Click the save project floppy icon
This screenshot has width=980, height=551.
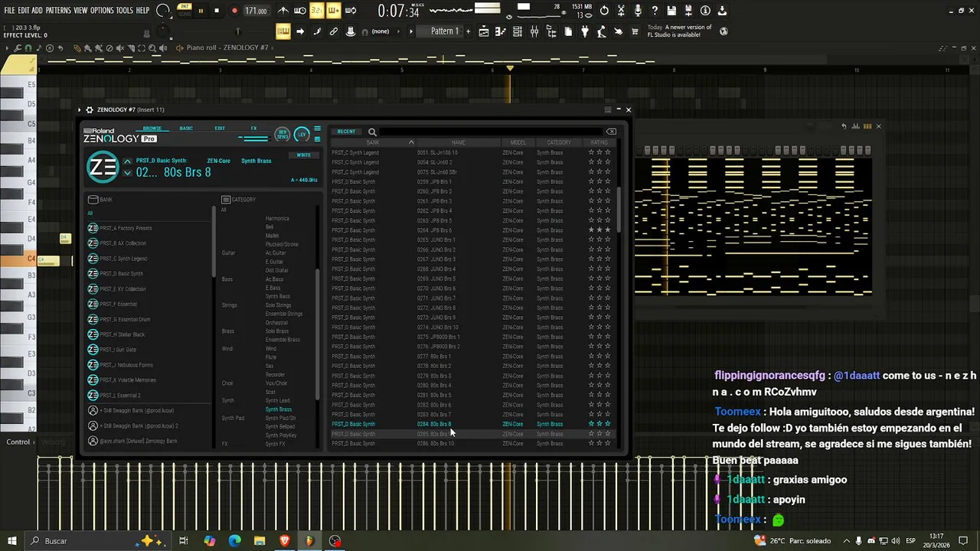[x=671, y=11]
